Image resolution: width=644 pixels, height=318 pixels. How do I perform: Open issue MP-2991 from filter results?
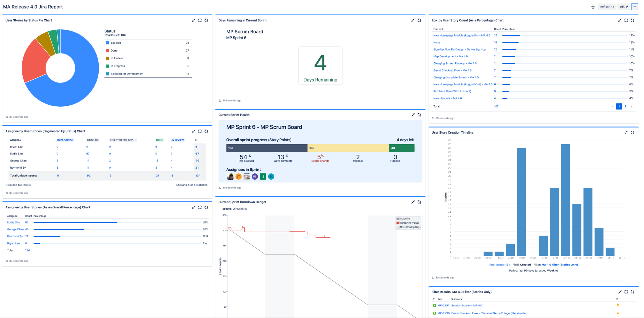tap(443, 306)
